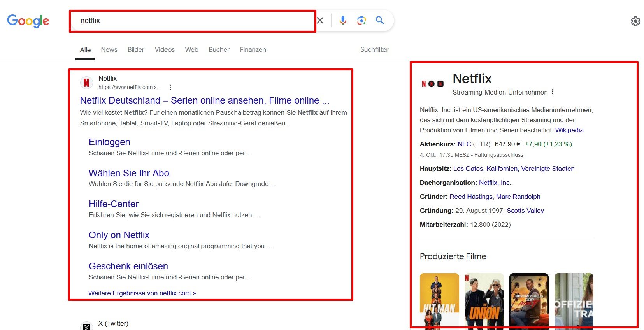Click the Netflix logo images in knowledge panel
Viewport: 644px width, 330px height.
[433, 84]
